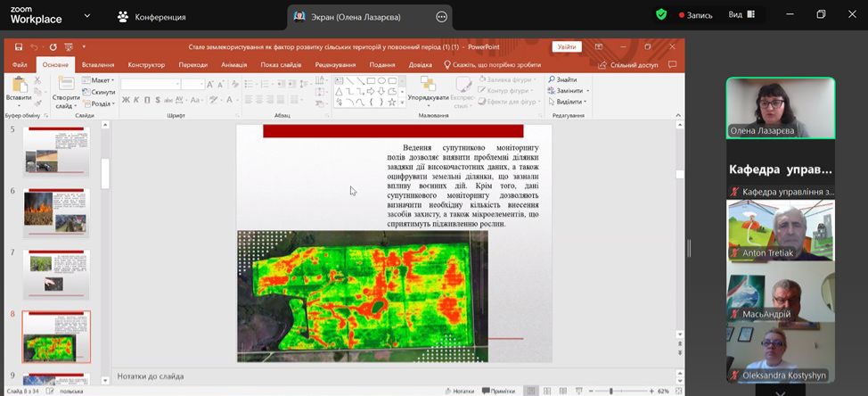Screen dimensions: 868x396
Task: Click the clear formatting icon
Action: point(235,84)
